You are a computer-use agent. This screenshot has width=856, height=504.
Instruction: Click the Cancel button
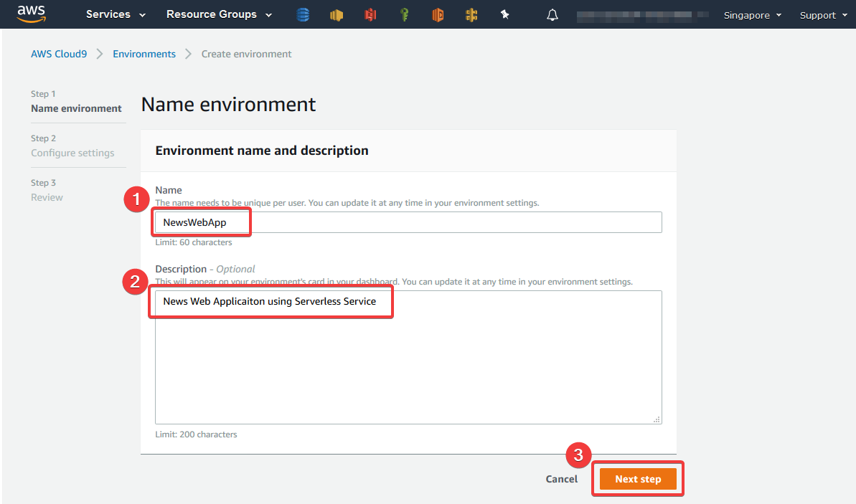click(561, 479)
